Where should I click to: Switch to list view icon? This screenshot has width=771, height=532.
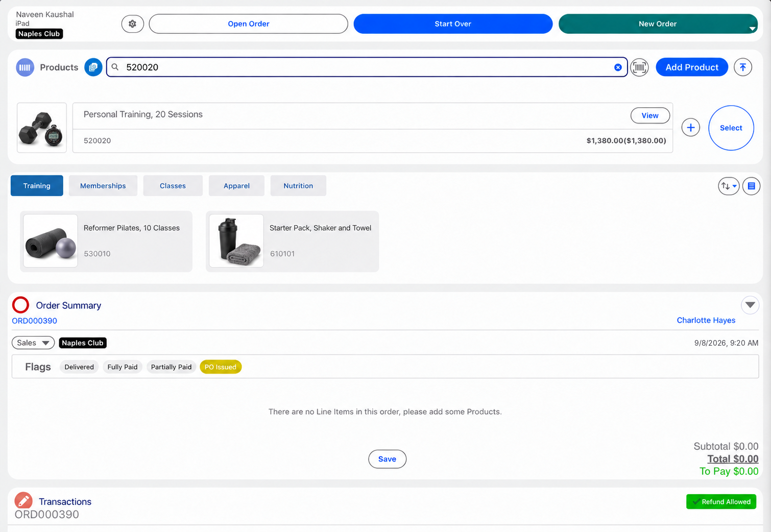click(x=751, y=186)
